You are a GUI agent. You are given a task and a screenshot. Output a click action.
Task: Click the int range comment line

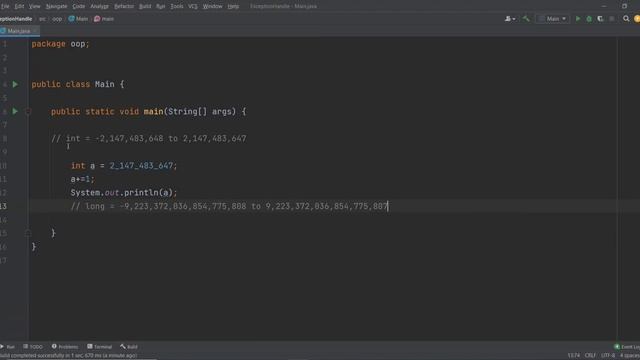point(149,138)
